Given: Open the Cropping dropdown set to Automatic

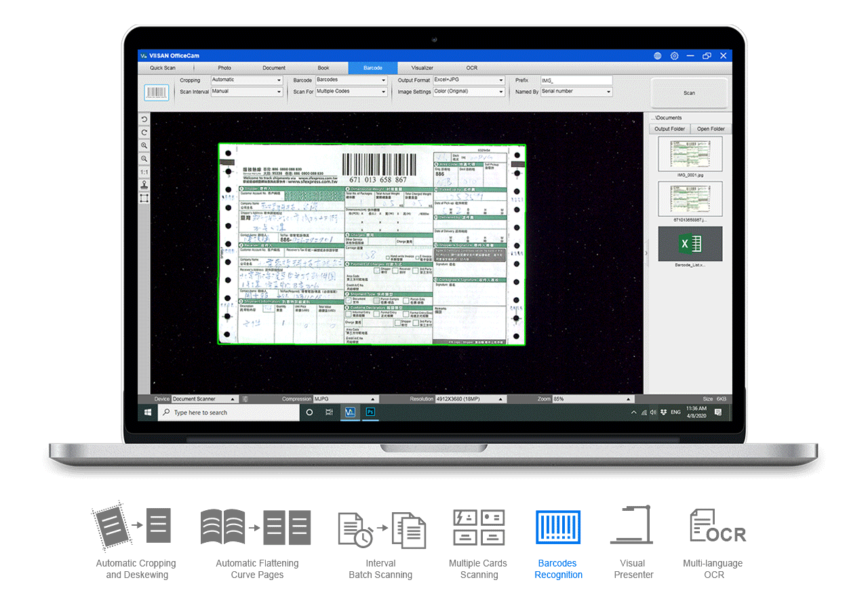Looking at the screenshot, I should tap(246, 80).
